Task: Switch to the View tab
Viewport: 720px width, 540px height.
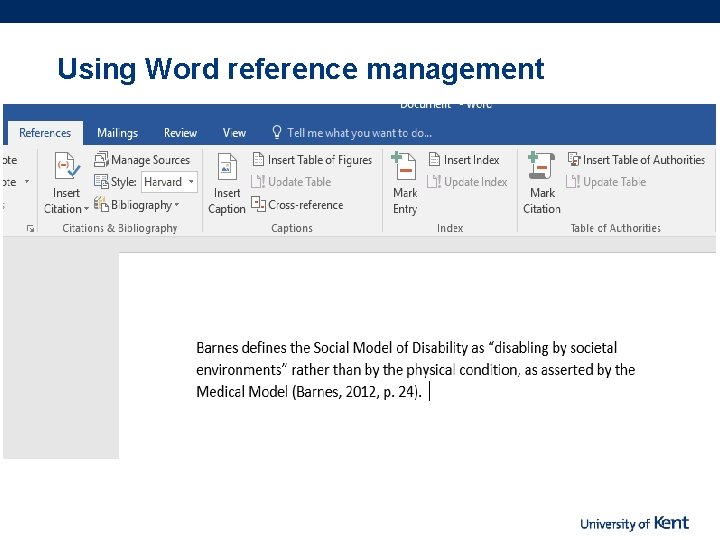Action: tap(234, 133)
